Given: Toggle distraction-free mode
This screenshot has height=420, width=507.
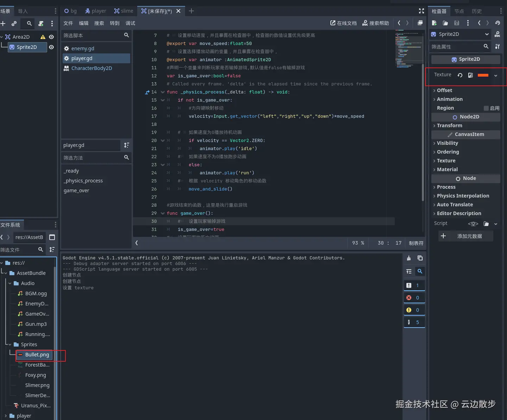Looking at the screenshot, I should point(422,11).
